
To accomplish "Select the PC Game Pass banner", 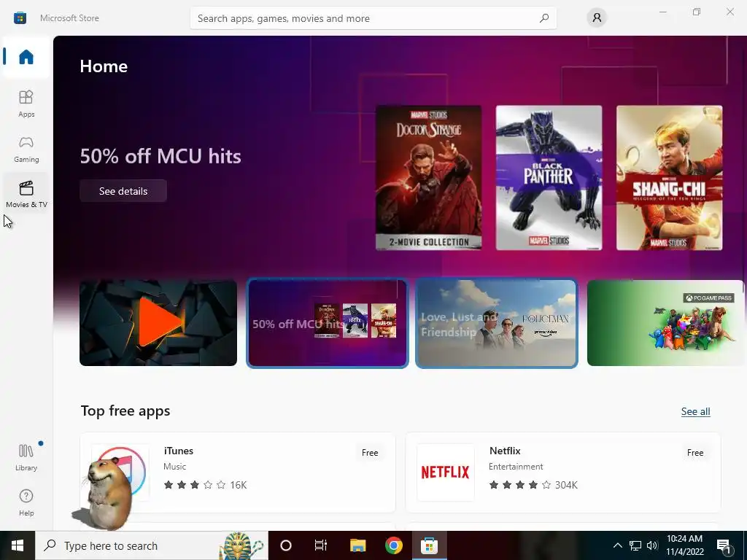I will (665, 323).
